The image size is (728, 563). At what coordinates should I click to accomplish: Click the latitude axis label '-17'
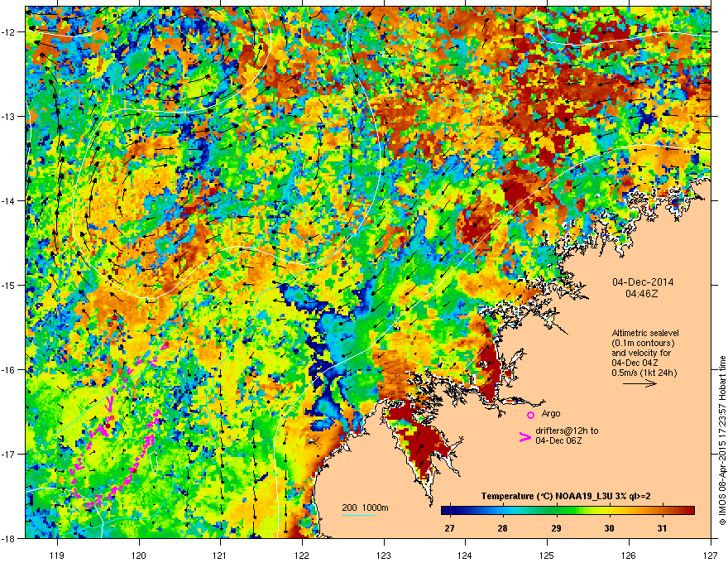pyautogui.click(x=8, y=454)
